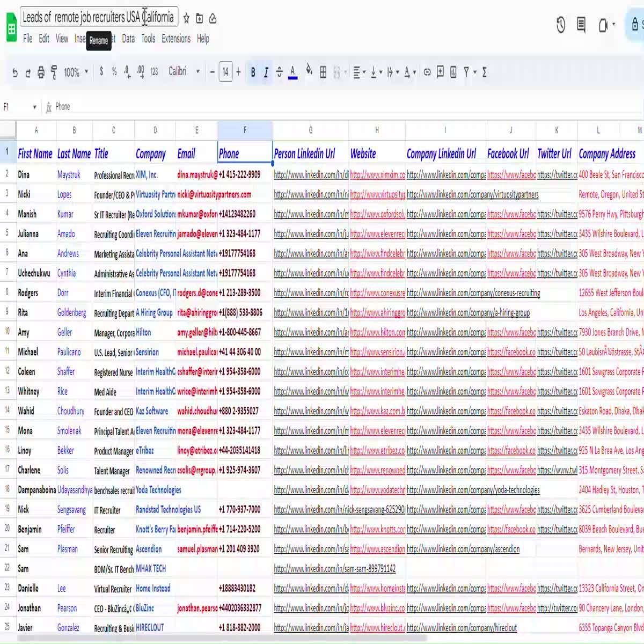Click the Insert link icon
This screenshot has height=644, width=644.
[x=427, y=72]
